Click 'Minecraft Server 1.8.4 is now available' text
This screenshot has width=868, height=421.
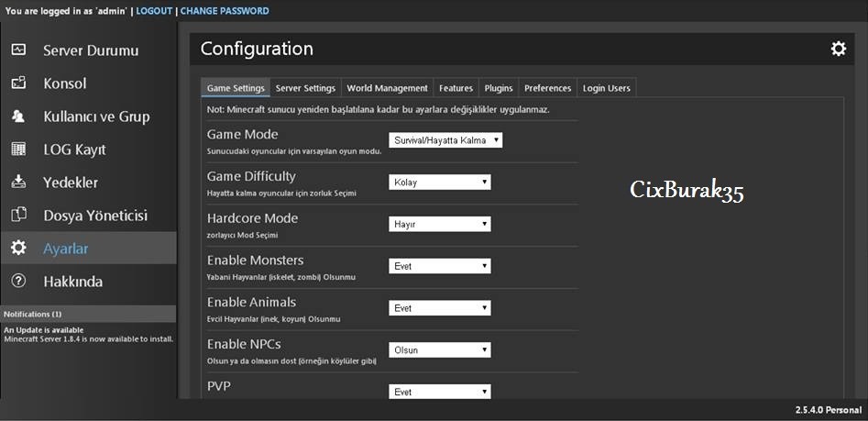coord(89,338)
